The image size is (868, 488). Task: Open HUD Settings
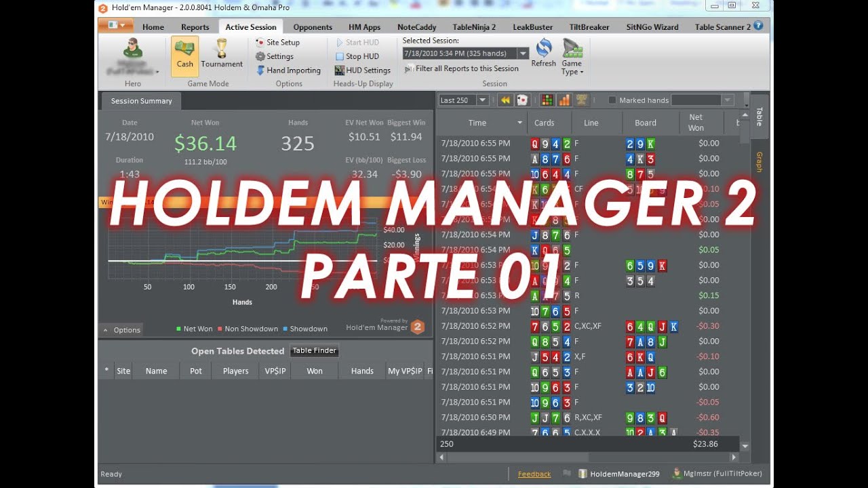tap(363, 70)
